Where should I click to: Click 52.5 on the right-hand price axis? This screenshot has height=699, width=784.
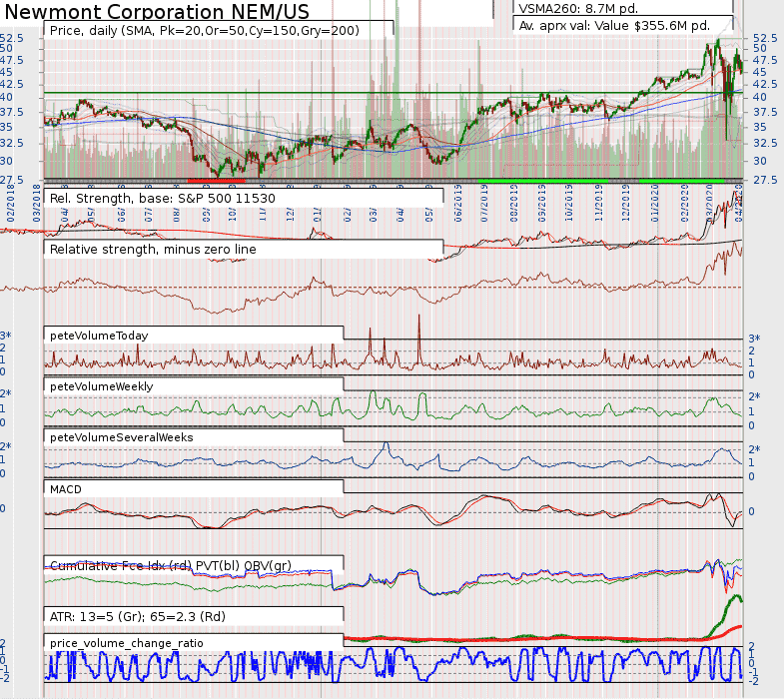[x=765, y=38]
